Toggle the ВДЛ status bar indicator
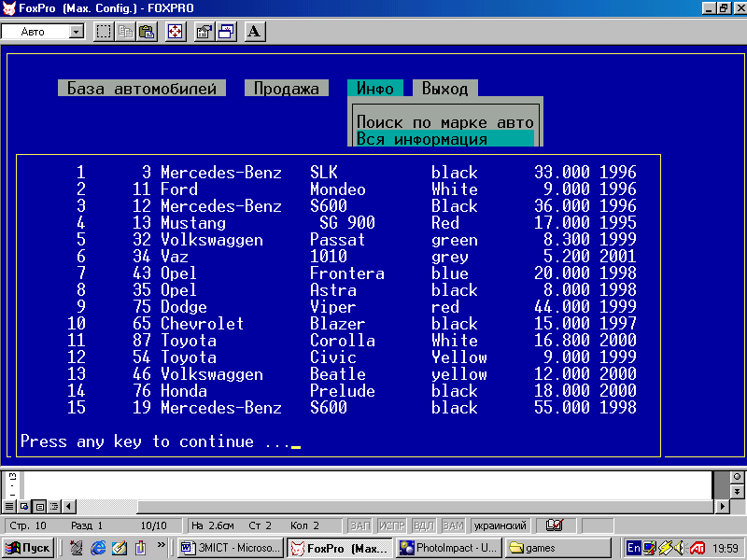 [x=423, y=525]
